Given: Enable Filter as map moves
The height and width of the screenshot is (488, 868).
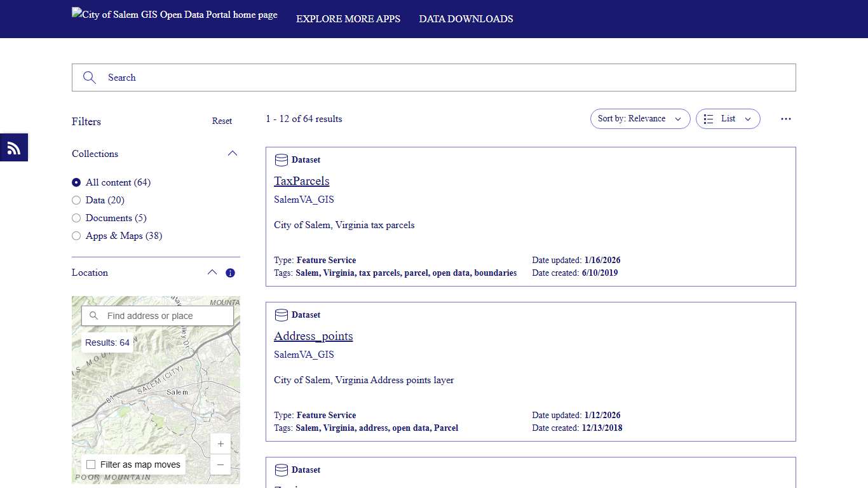Looking at the screenshot, I should (90, 464).
